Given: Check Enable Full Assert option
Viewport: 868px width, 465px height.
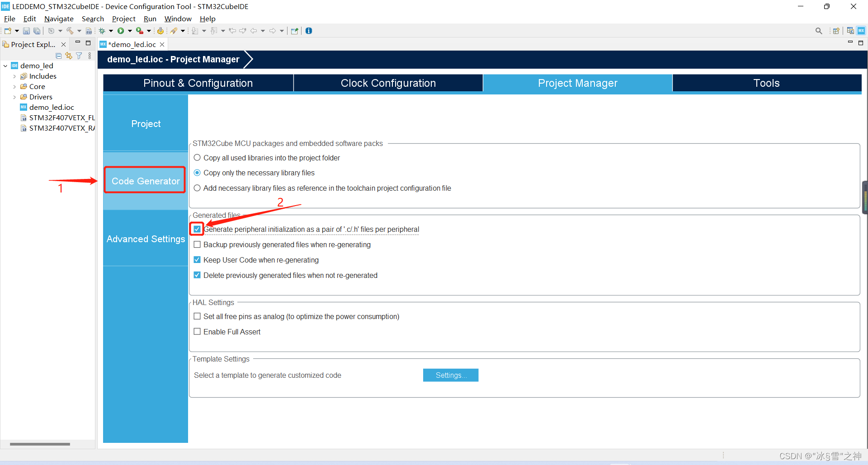Looking at the screenshot, I should pos(197,332).
